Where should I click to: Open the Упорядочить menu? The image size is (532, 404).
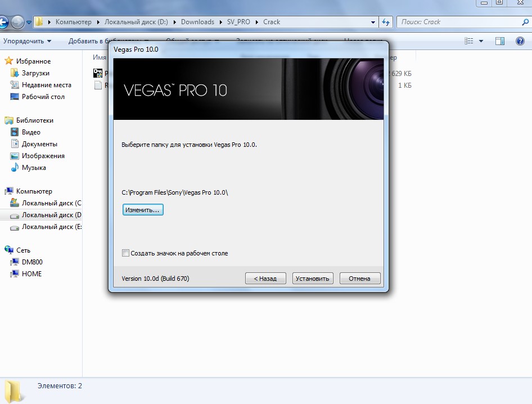27,41
